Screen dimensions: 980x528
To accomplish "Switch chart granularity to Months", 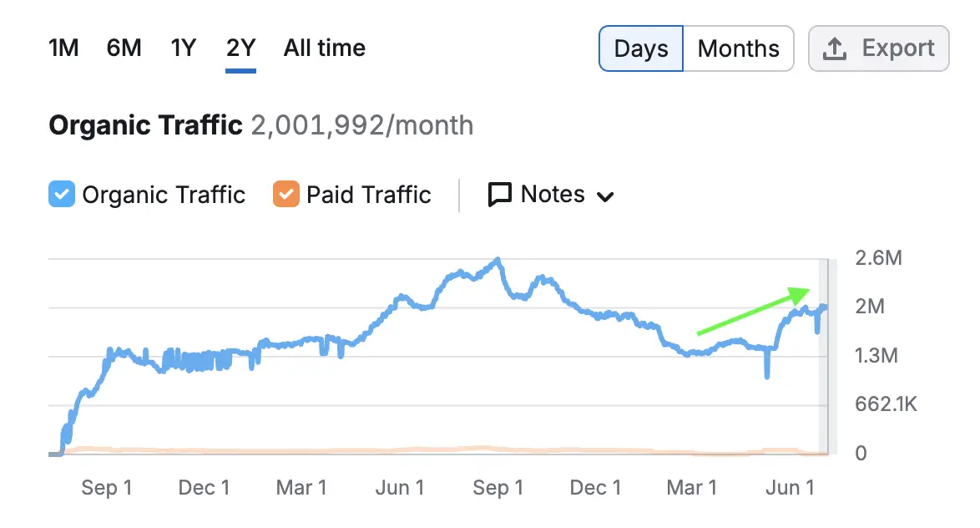I will click(x=738, y=48).
